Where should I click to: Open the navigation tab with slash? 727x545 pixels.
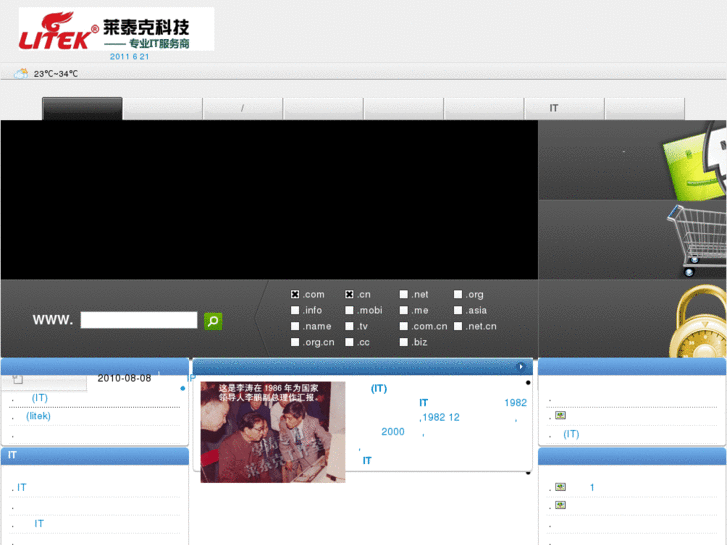(242, 109)
